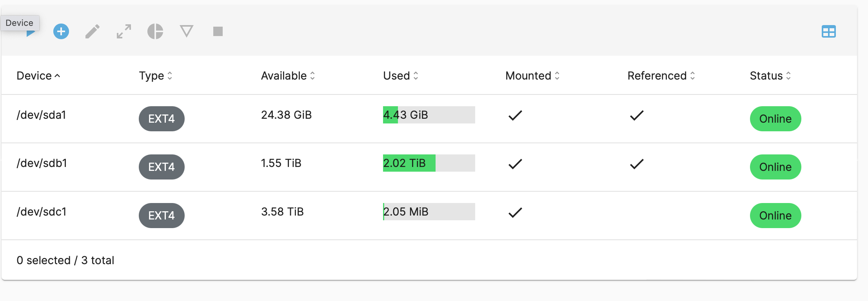
Task: Click Mounted checkmark for /dev/sdc1
Action: (x=515, y=212)
